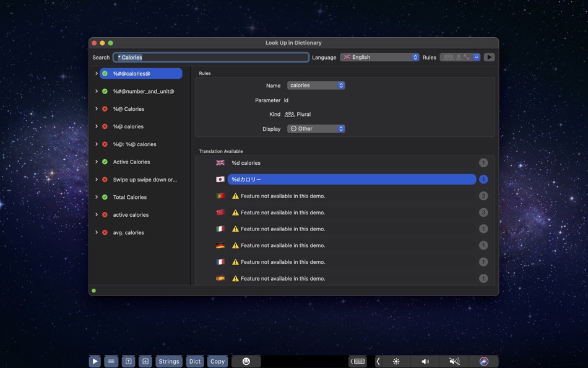Click the French flag row icon

(x=220, y=261)
